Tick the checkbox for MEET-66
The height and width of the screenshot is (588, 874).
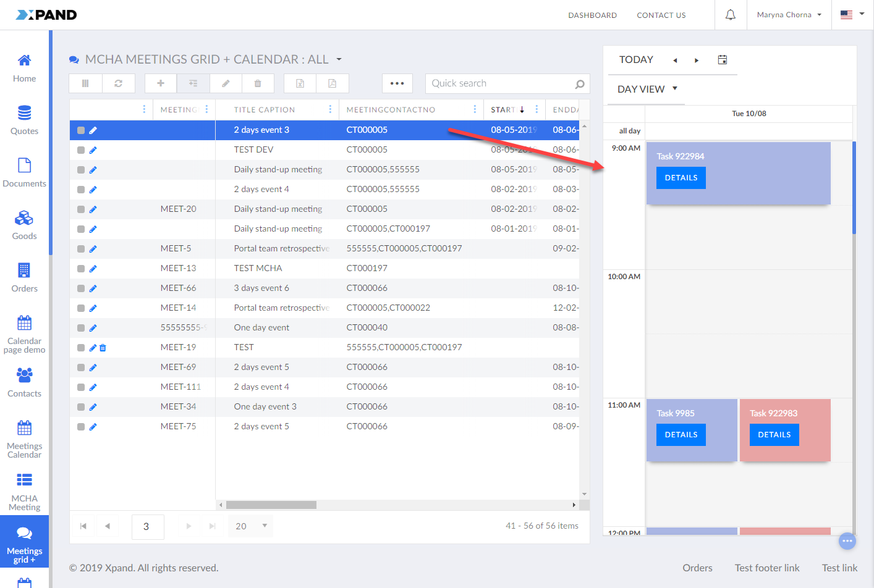pyautogui.click(x=80, y=288)
